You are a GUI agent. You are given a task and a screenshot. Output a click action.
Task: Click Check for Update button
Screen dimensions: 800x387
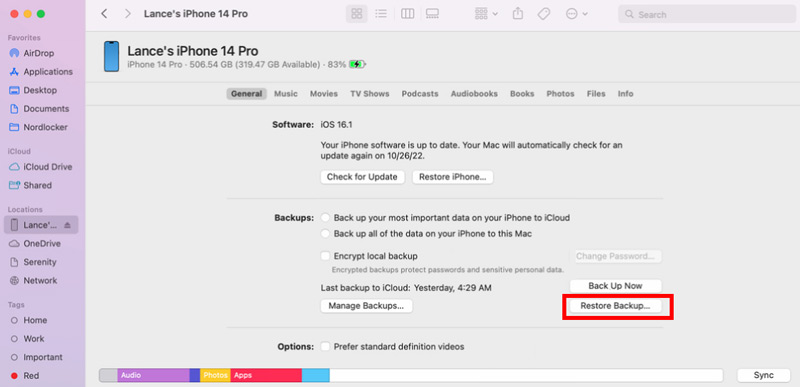[362, 177]
